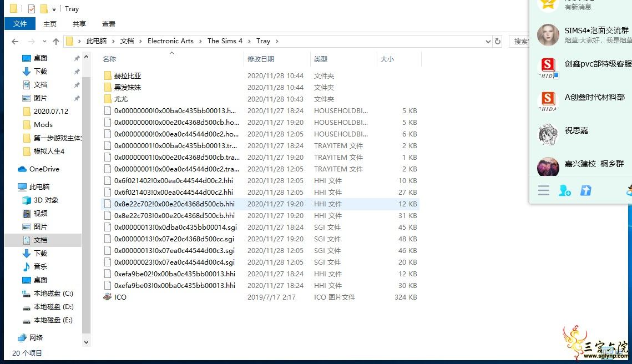
Task: Open recent locations dropdown arrow
Action: point(44,41)
